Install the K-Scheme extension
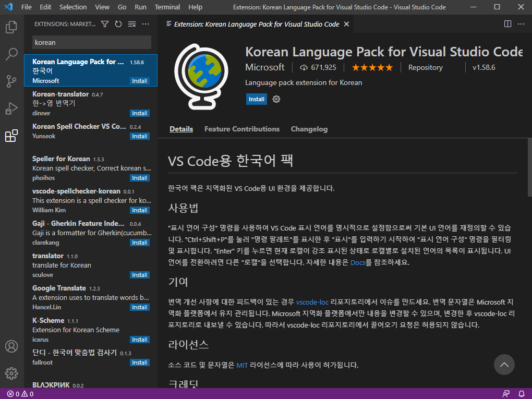Image resolution: width=532 pixels, height=399 pixels. point(139,340)
